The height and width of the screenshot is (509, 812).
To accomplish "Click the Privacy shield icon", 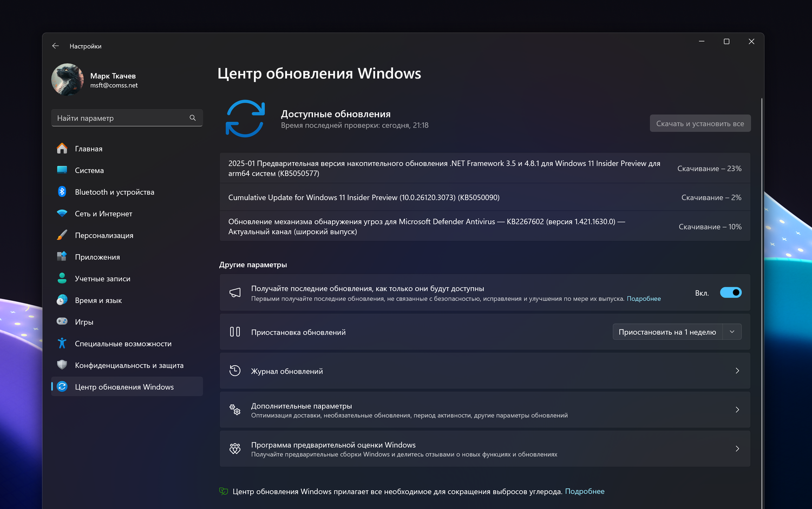I will coord(62,365).
